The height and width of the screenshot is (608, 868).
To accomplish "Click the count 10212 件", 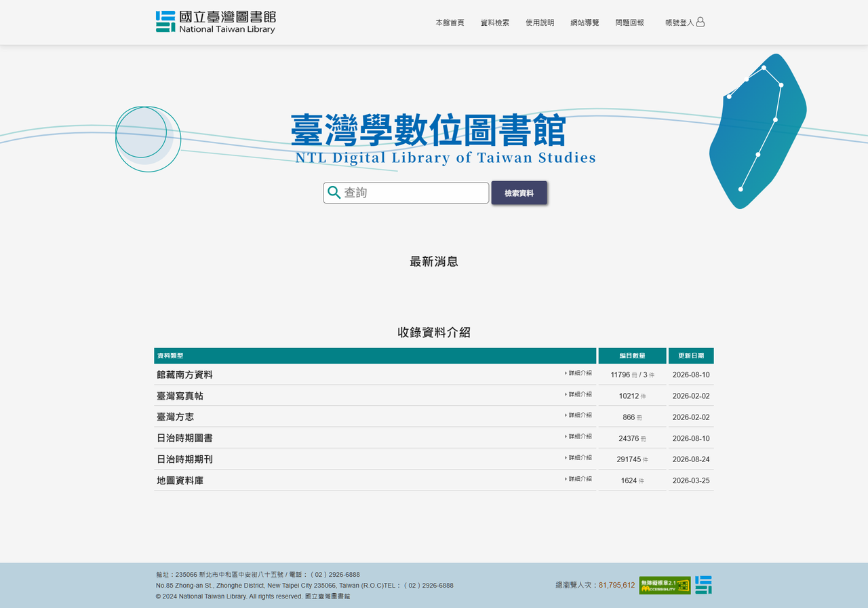I will point(633,396).
